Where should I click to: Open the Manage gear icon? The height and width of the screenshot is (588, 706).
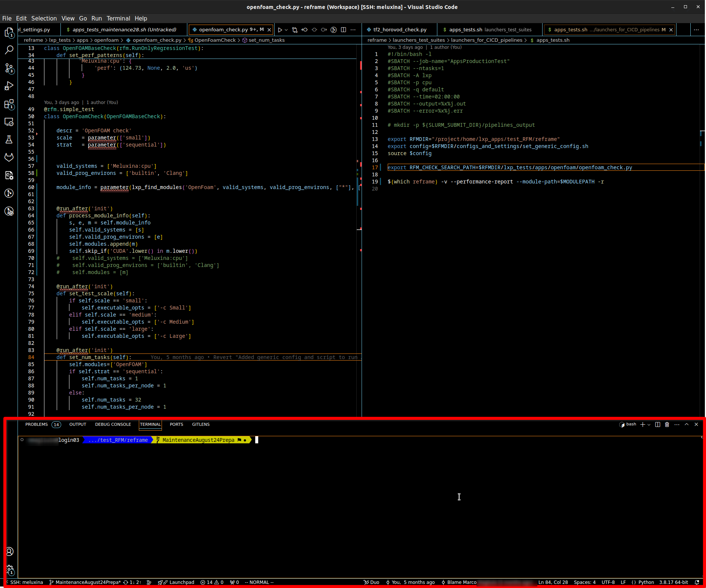coord(10,569)
